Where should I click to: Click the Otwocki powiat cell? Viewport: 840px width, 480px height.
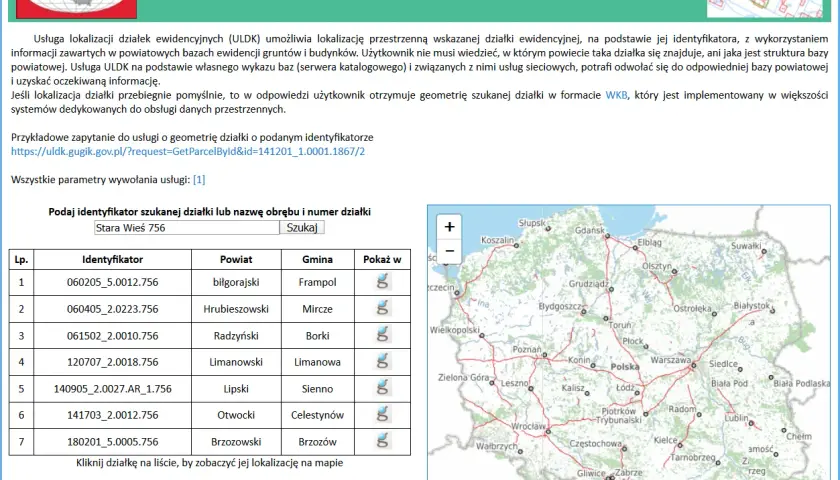[236, 415]
